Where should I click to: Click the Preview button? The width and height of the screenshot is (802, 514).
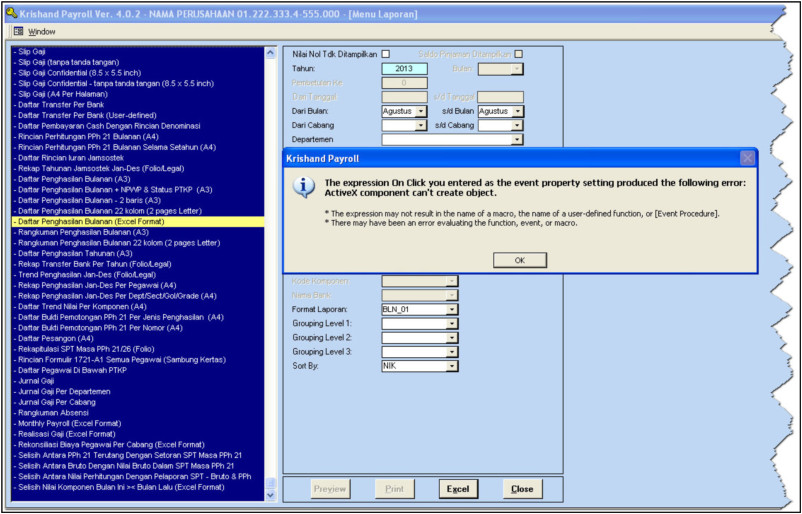(330, 489)
